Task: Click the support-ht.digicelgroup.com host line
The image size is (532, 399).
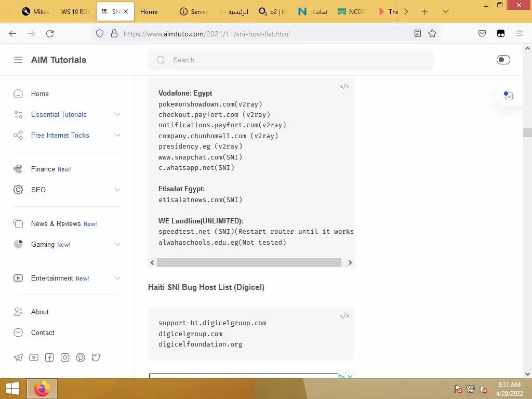Action: pos(212,323)
